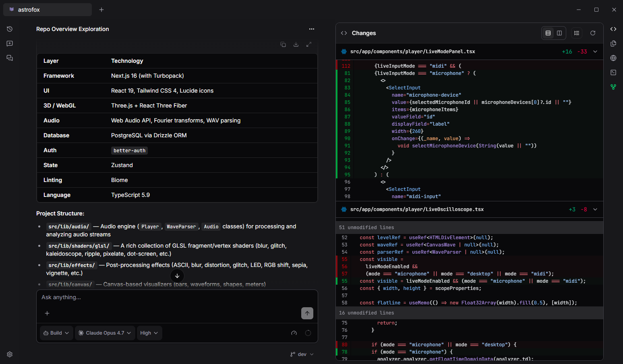
Task: Download the technology table
Action: point(296,44)
